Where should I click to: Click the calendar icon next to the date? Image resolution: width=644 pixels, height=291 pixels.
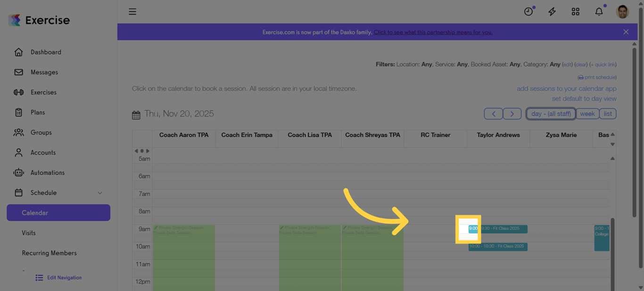point(136,114)
